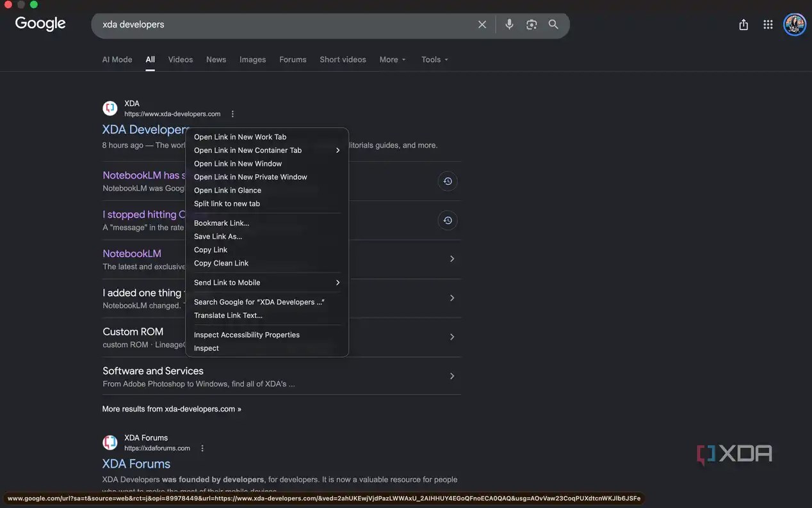Click 'More results from xda-developers.com »'
The image size is (812, 508).
[x=172, y=409]
